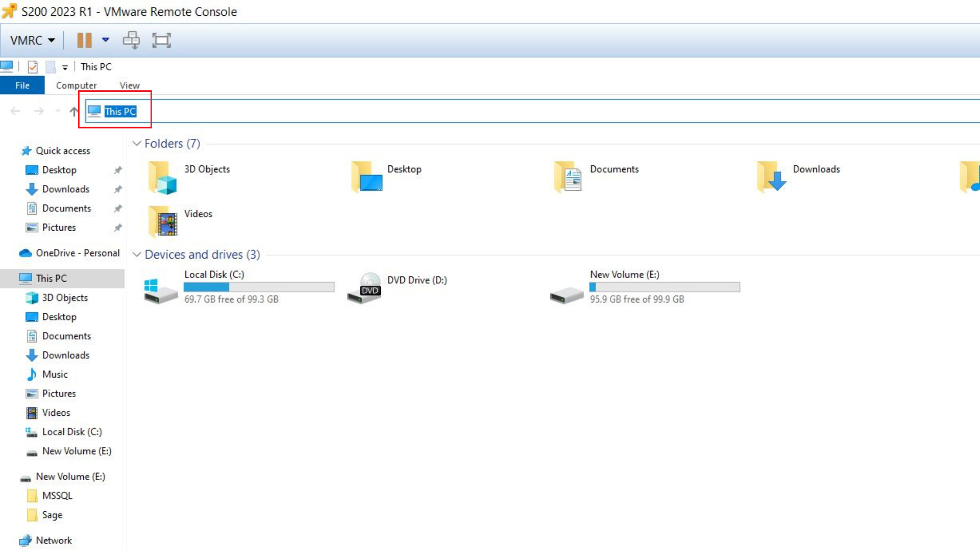980x551 pixels.
Task: Click the Forward navigation arrow
Action: 39,111
